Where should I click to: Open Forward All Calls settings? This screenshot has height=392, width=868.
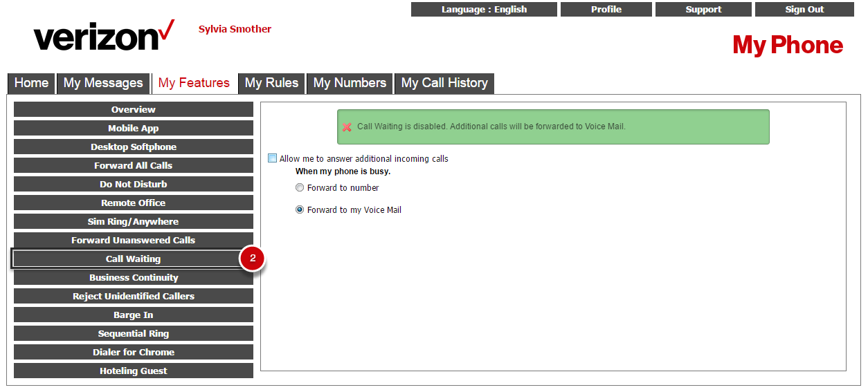tap(134, 165)
